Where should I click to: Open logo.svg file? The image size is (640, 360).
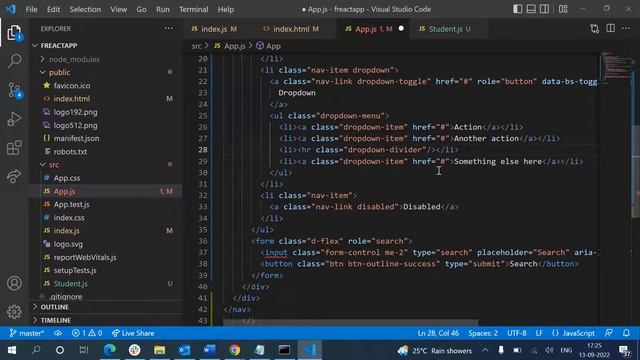[x=68, y=244]
